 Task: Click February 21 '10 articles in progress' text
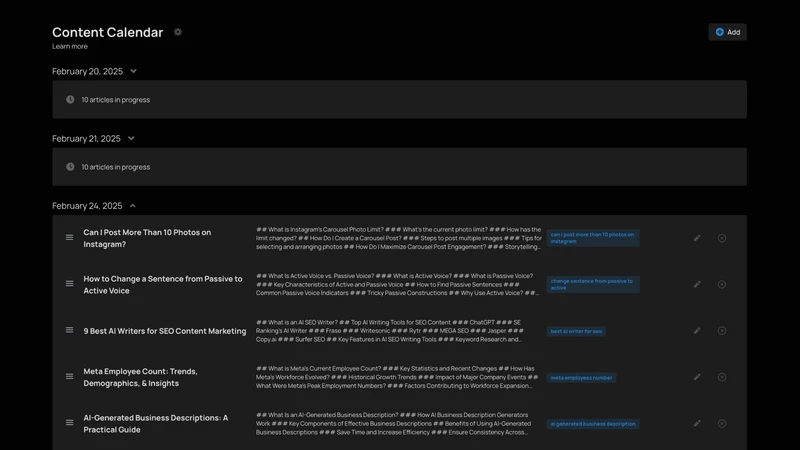tap(116, 167)
